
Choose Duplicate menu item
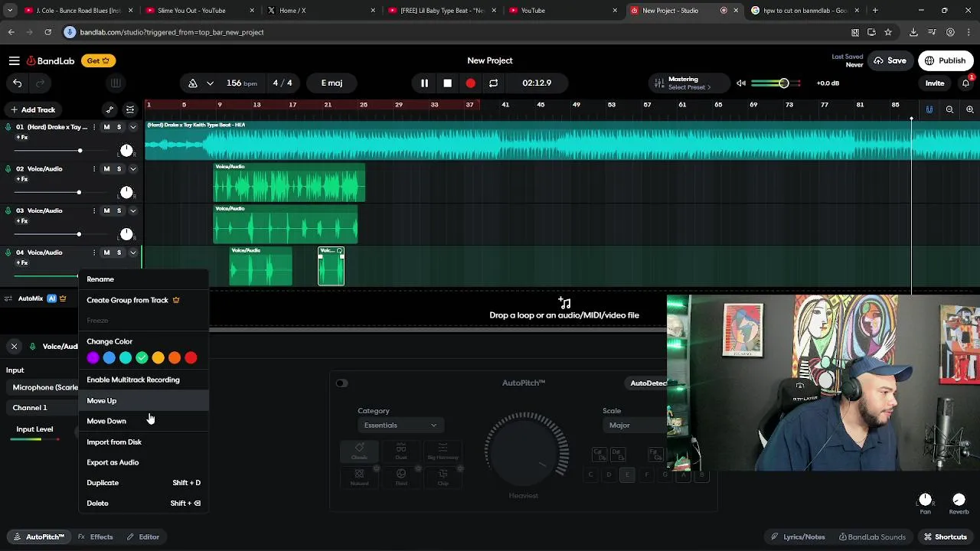[143, 483]
